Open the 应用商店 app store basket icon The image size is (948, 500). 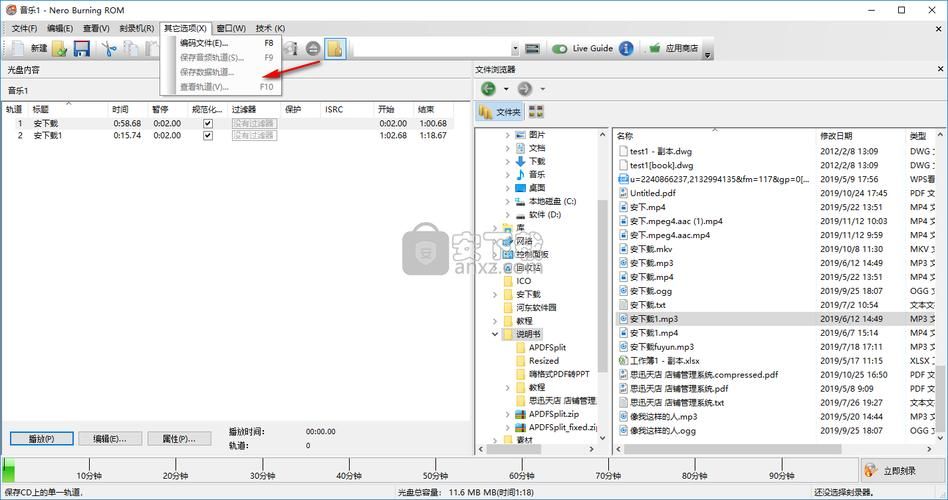point(654,48)
